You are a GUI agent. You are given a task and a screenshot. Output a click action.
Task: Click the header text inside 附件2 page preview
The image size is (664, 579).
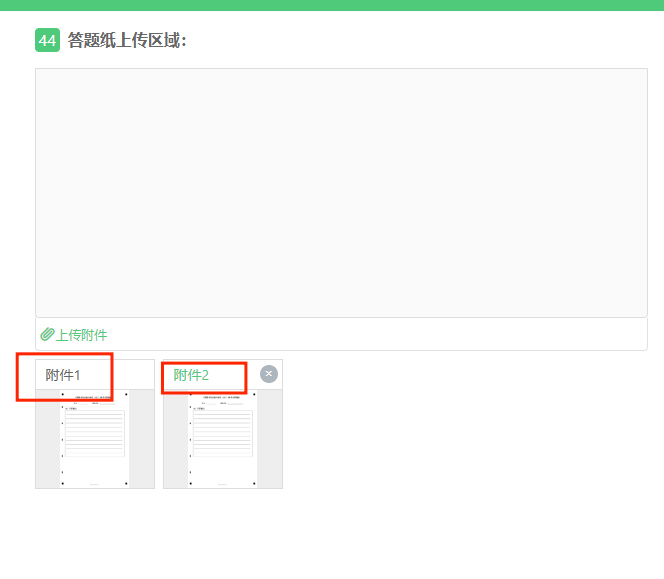223,397
